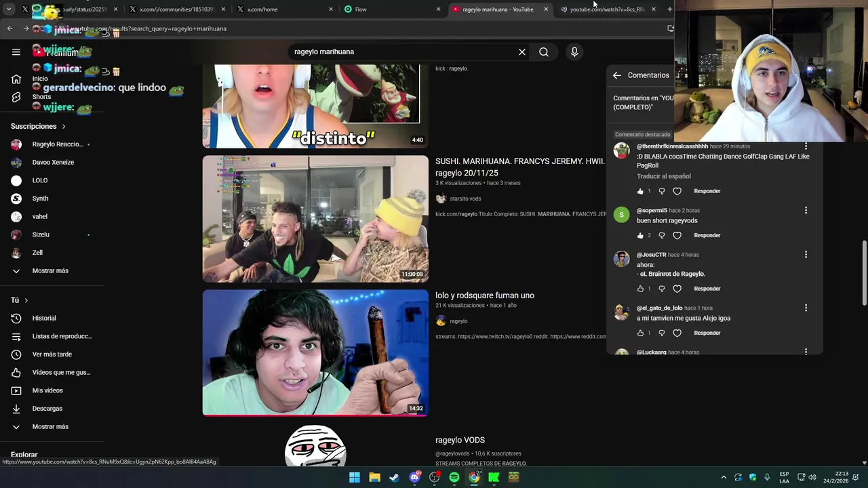Reply to @sopermi5 with Responder

click(x=707, y=235)
